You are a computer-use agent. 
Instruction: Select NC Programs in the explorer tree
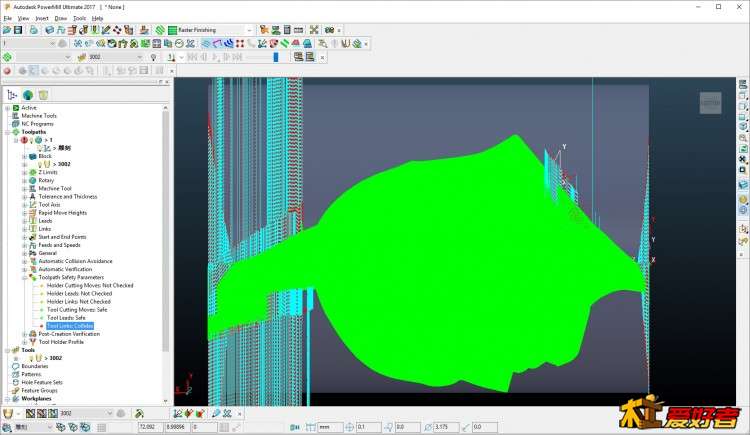coord(37,124)
